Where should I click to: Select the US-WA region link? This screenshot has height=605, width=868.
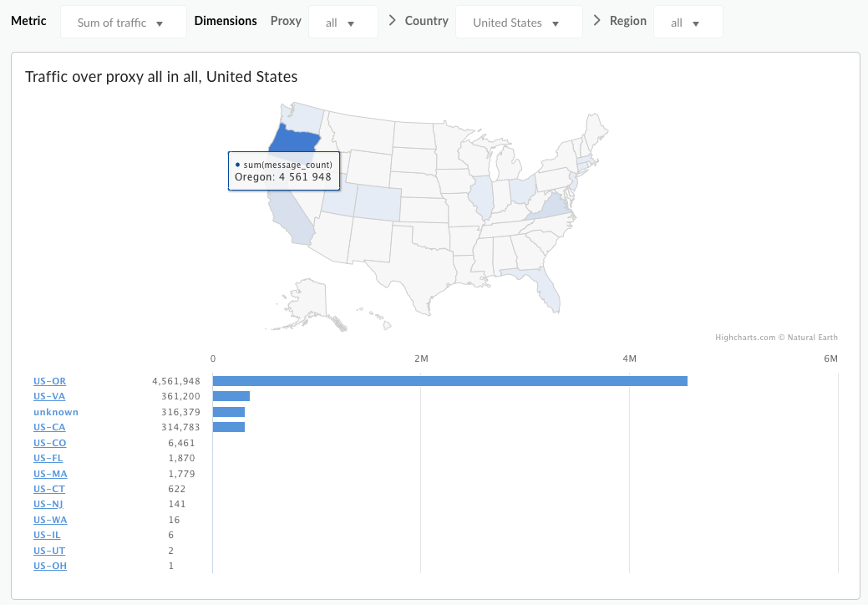pyautogui.click(x=49, y=520)
